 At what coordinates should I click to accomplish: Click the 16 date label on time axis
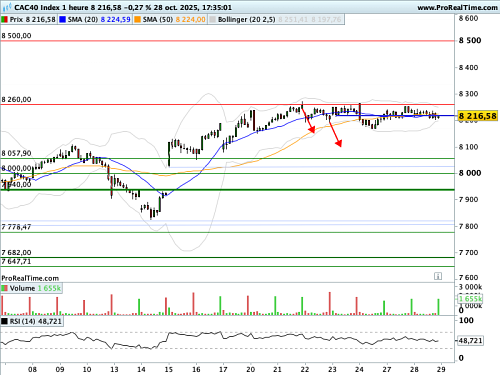196,369
